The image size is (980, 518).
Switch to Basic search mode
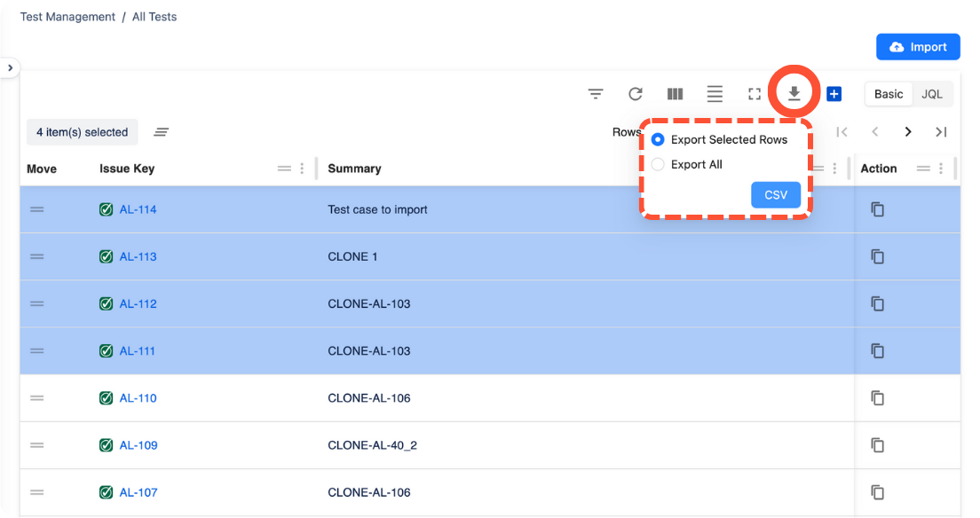[889, 94]
